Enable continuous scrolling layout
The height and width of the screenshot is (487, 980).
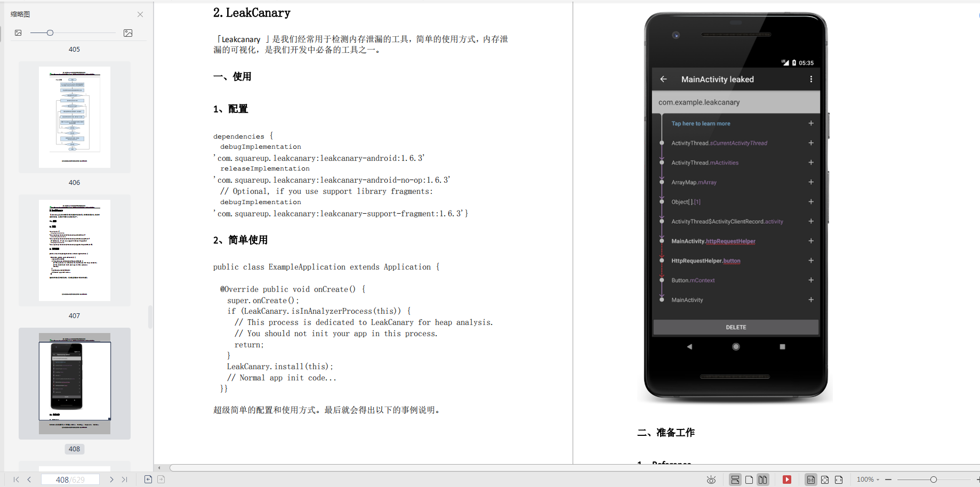735,480
